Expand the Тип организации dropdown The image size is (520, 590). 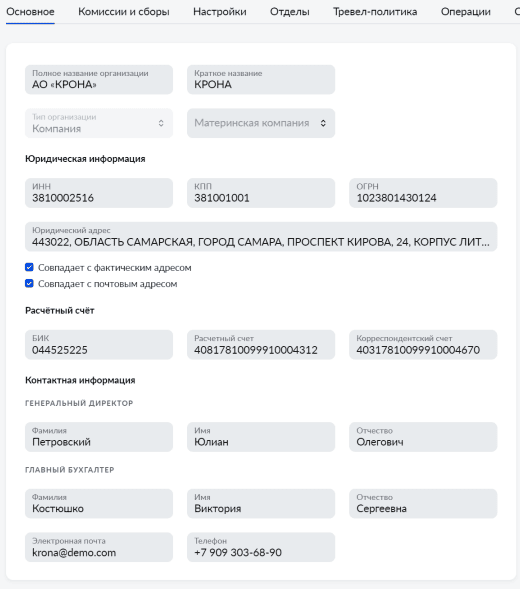99,123
